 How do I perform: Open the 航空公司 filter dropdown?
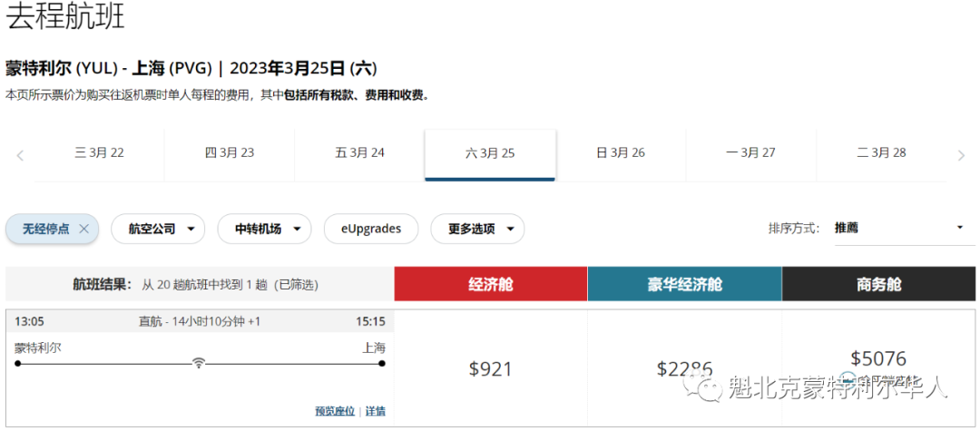point(158,229)
